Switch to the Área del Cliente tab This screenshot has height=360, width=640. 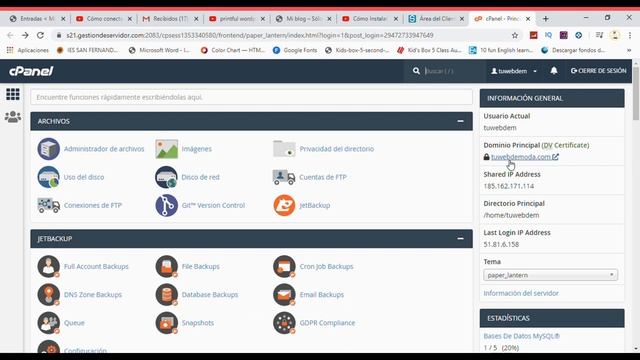[x=436, y=19]
